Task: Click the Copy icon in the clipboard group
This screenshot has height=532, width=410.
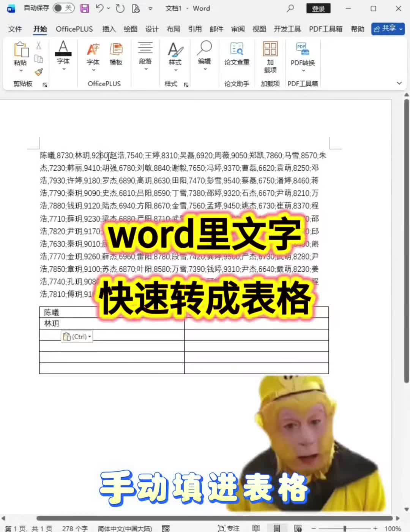Action: 38,59
